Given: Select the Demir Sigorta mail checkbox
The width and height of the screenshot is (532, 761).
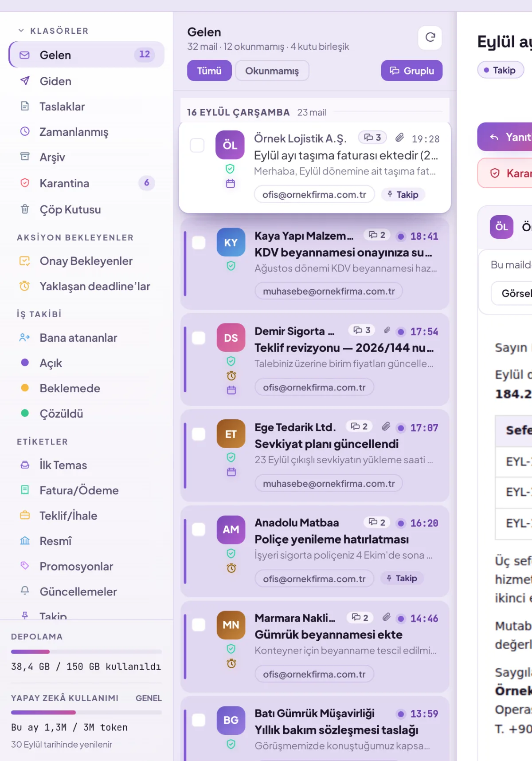Looking at the screenshot, I should [x=199, y=338].
